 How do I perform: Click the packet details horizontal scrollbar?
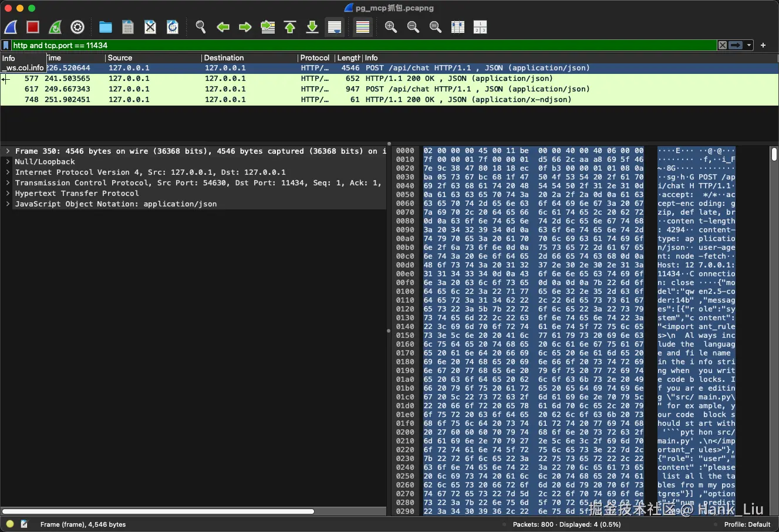pos(159,511)
